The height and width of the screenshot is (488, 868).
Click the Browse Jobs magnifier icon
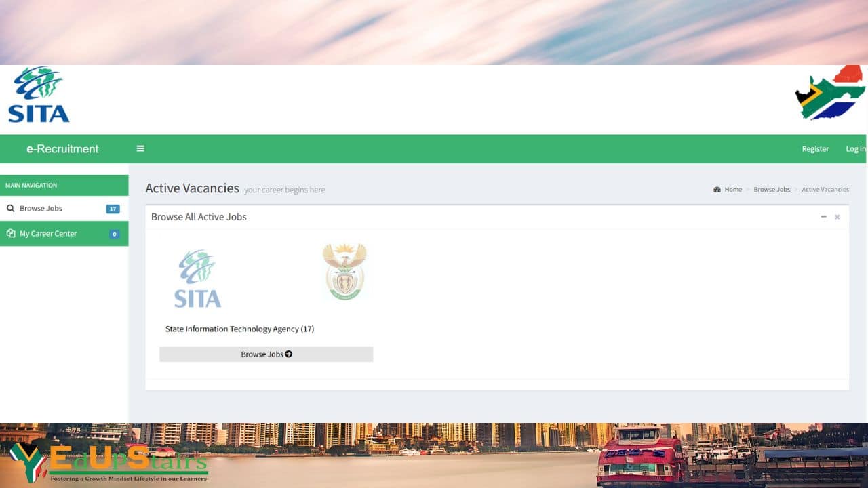[x=10, y=209]
